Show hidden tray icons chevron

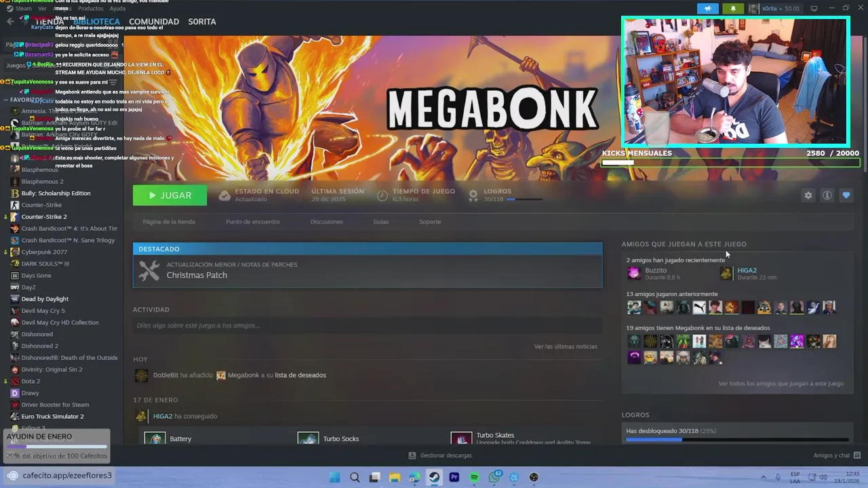point(764,477)
